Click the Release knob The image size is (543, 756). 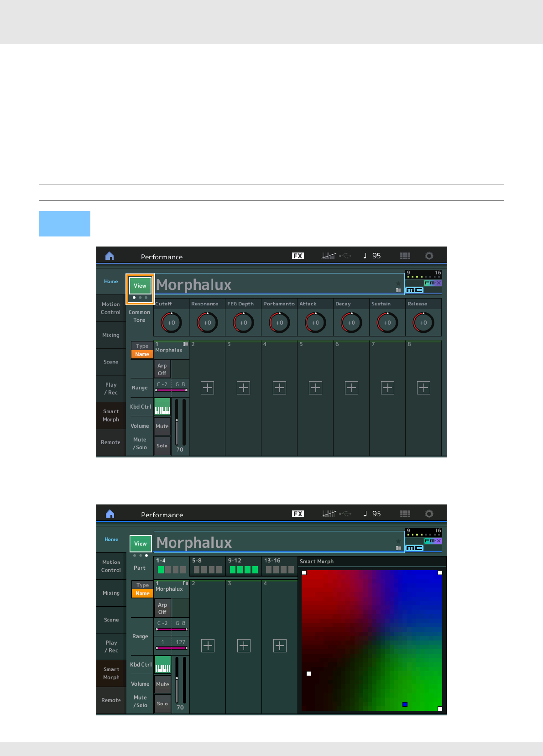pos(423,323)
